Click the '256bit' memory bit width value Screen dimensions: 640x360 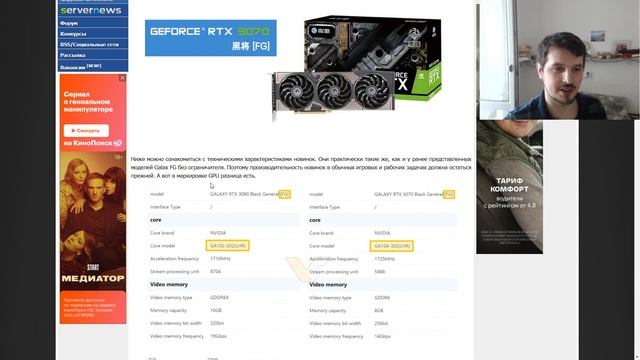point(381,324)
